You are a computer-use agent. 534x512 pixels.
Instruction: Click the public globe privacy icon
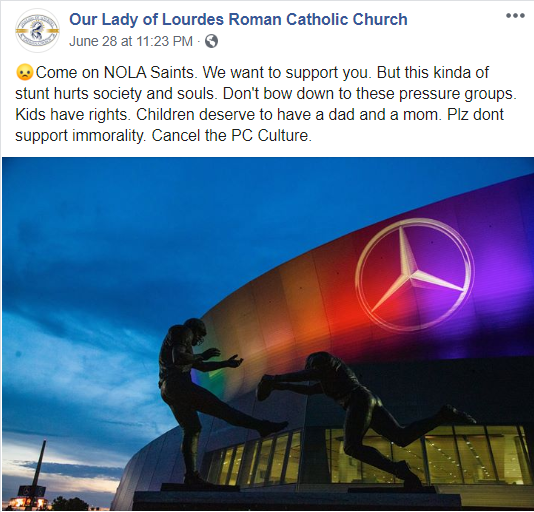(x=211, y=42)
